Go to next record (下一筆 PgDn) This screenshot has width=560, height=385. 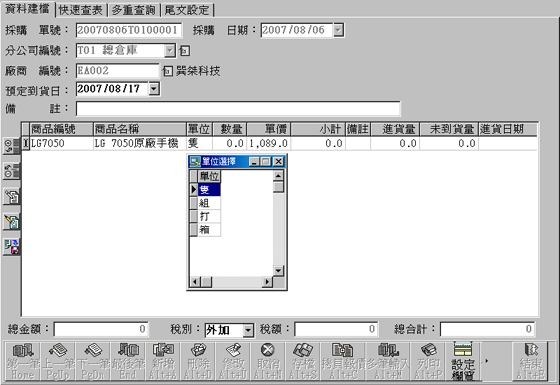(x=92, y=361)
